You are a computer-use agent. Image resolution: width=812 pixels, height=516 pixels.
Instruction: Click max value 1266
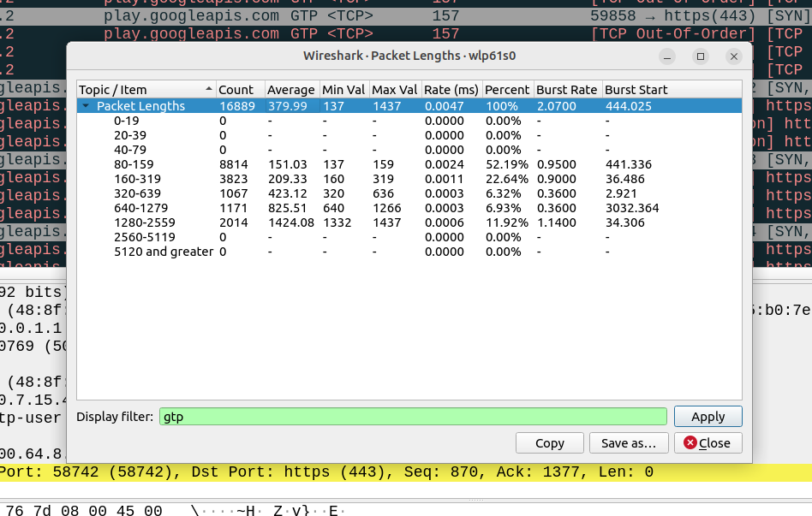point(387,208)
